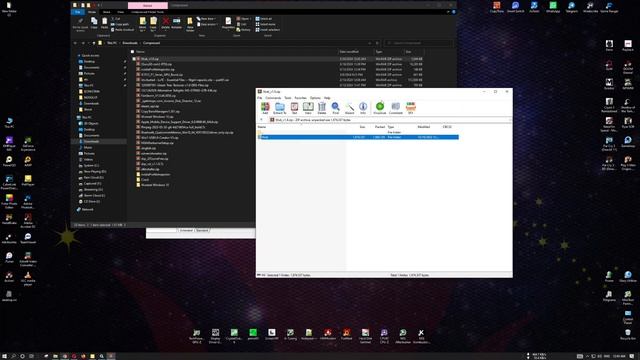Click SFX icon in WinRAR toolbar
This screenshot has height=360, width=640.
pyautogui.click(x=411, y=108)
